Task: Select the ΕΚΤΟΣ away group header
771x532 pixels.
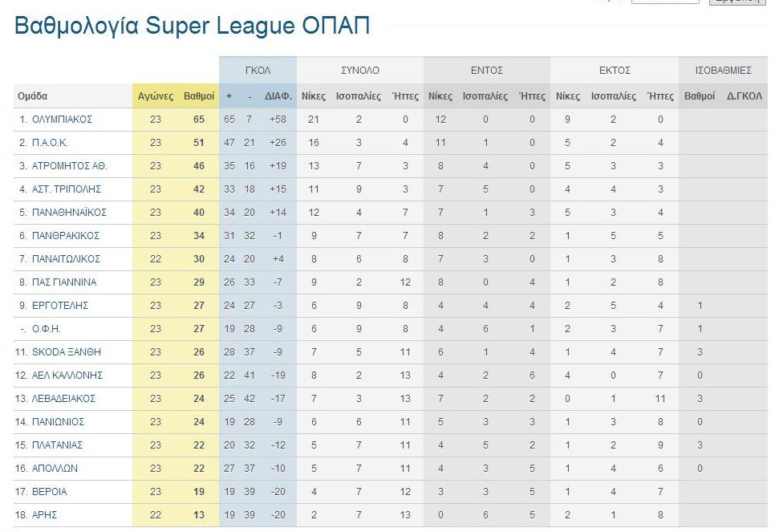Action: point(615,71)
